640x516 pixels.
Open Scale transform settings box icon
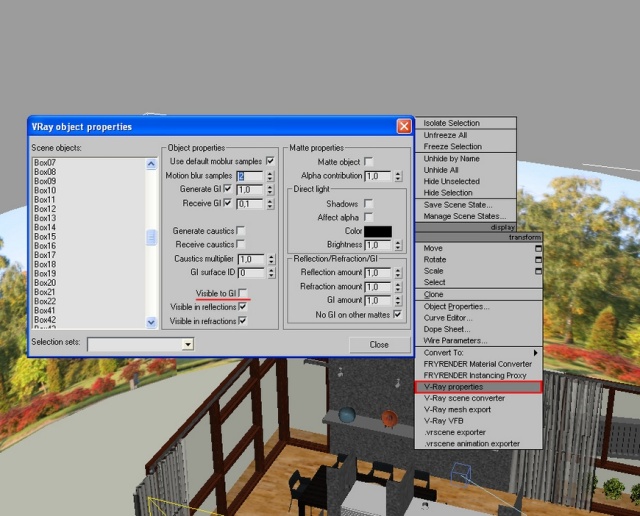pyautogui.click(x=538, y=271)
